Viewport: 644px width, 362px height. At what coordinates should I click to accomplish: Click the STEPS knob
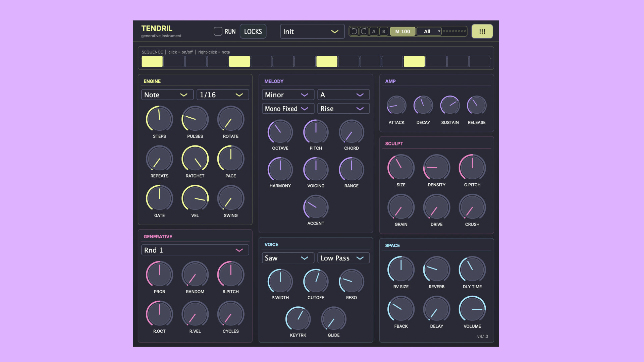pyautogui.click(x=159, y=119)
